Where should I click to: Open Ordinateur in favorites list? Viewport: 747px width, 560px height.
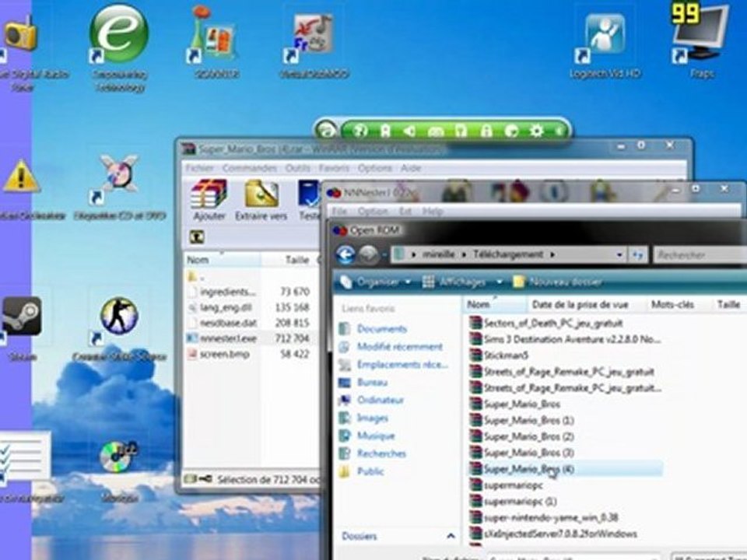[x=381, y=400]
